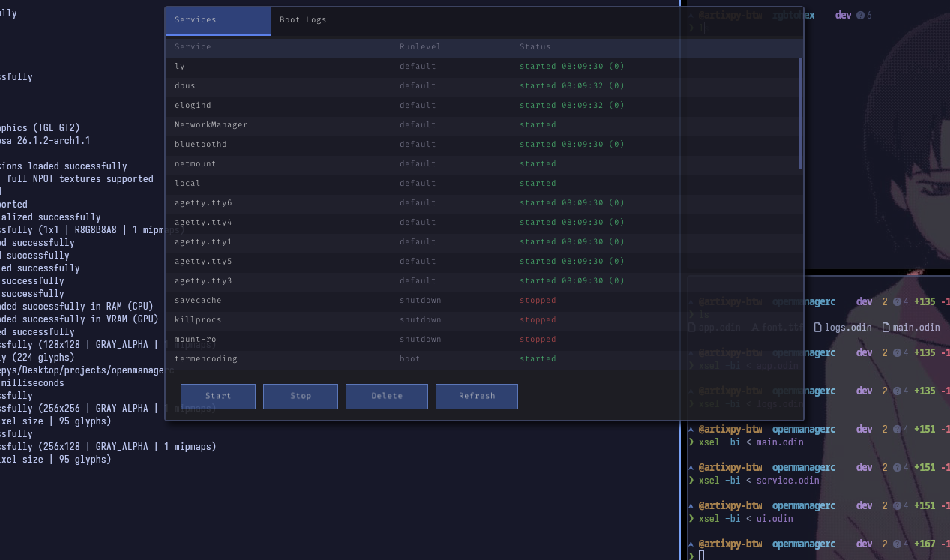This screenshot has height=560, width=950.
Task: Select the agetty.tty4 service row
Action: [x=481, y=223]
